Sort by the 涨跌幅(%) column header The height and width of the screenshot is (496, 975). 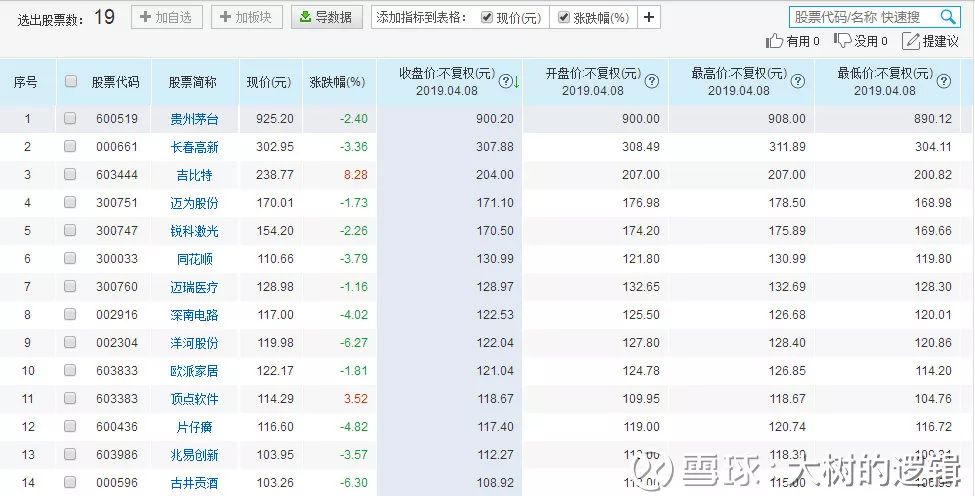(338, 81)
